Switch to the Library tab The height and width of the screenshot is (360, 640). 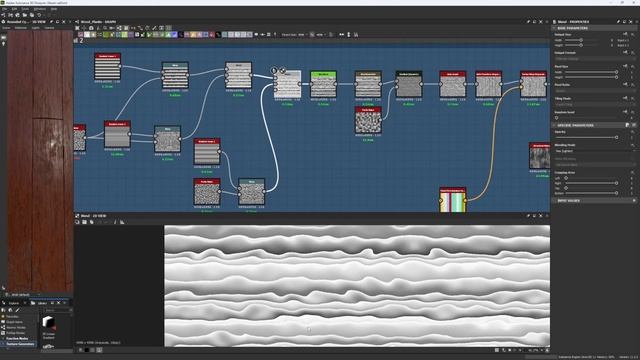pyautogui.click(x=42, y=303)
